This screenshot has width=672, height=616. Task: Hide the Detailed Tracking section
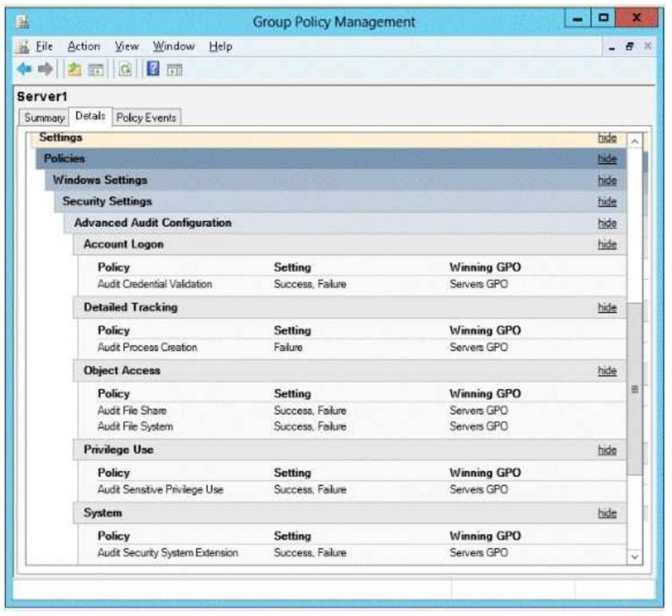[607, 308]
